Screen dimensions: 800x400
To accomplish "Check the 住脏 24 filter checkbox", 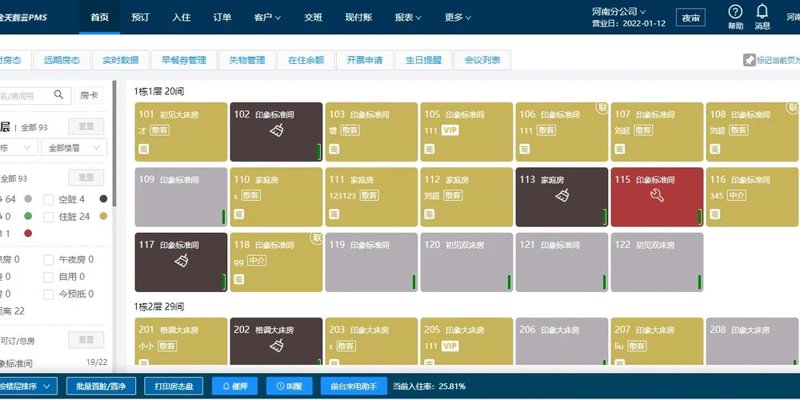I will tap(48, 217).
